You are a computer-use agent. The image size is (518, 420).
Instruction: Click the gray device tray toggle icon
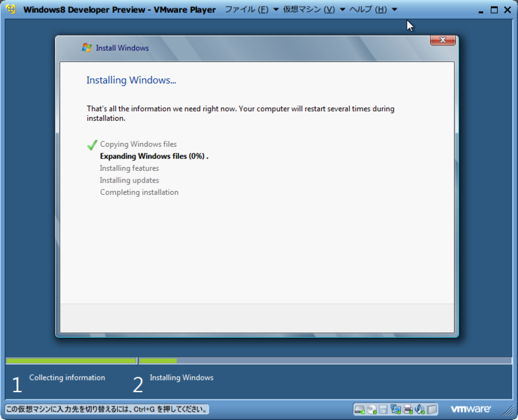coord(432,410)
